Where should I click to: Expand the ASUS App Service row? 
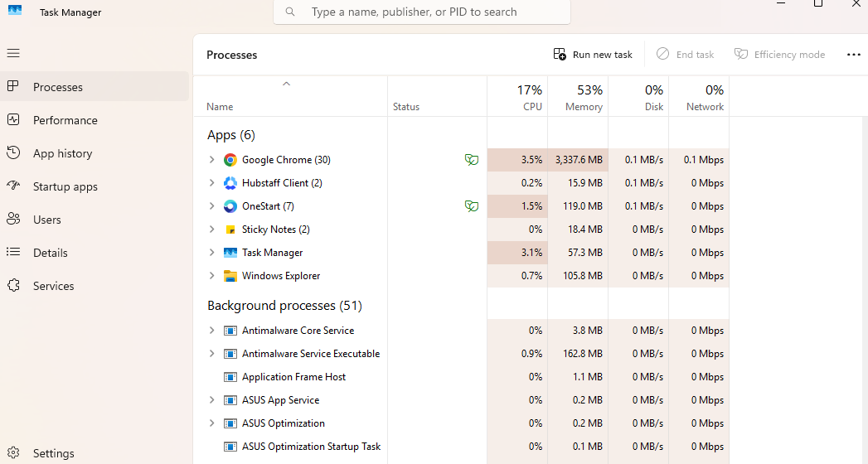(211, 400)
